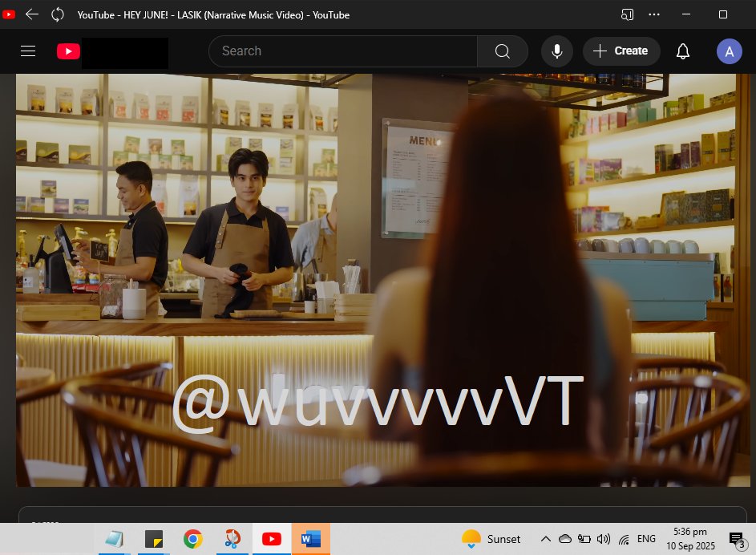Open Sticky Notes from the taskbar

point(154,539)
